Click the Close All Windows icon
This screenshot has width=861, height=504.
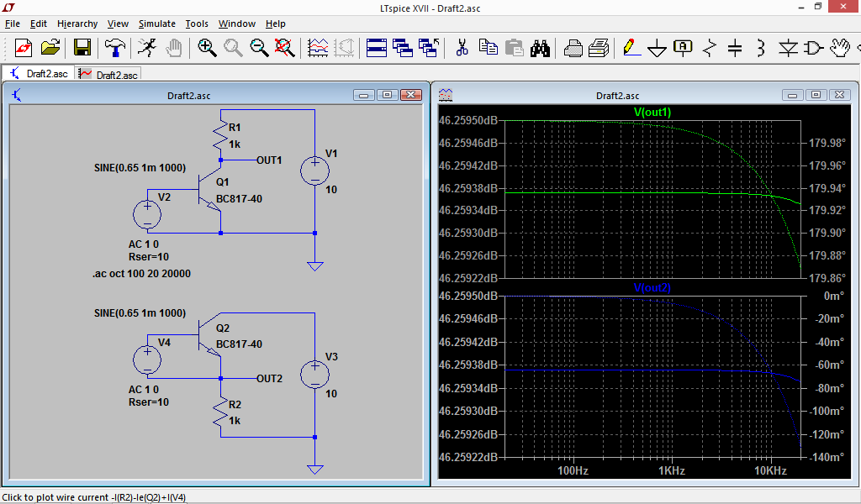[430, 48]
